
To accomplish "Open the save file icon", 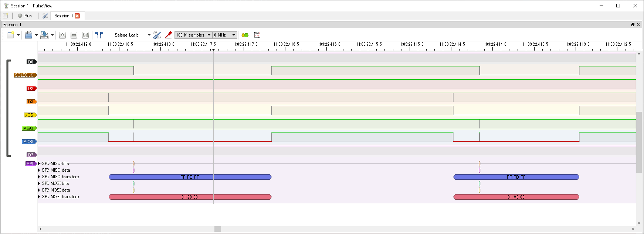I will pyautogui.click(x=44, y=35).
